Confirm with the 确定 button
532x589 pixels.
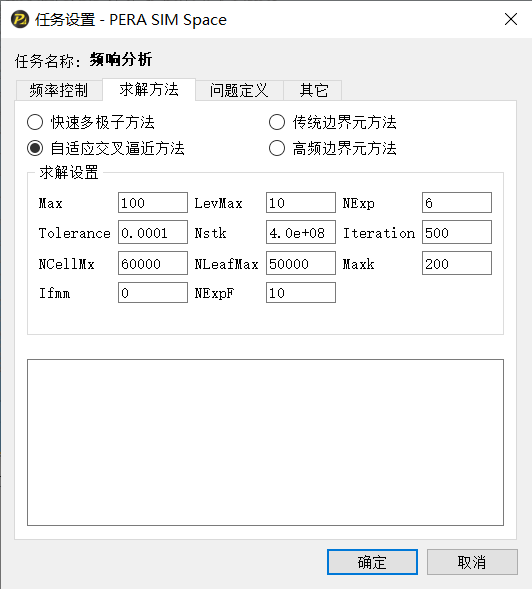pyautogui.click(x=372, y=562)
